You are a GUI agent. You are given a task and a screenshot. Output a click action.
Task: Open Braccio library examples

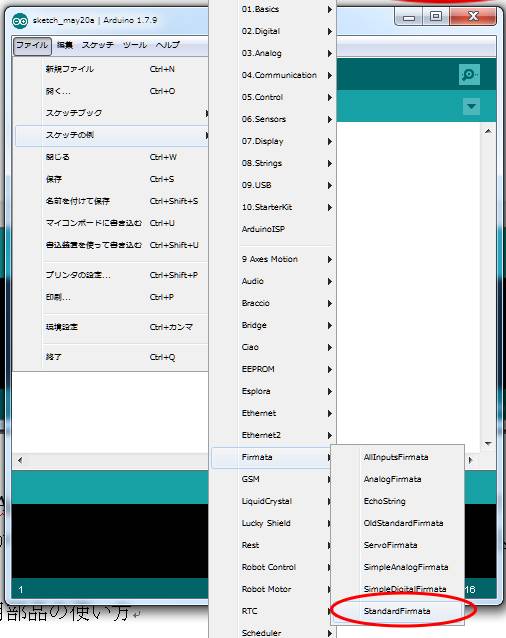pyautogui.click(x=273, y=303)
